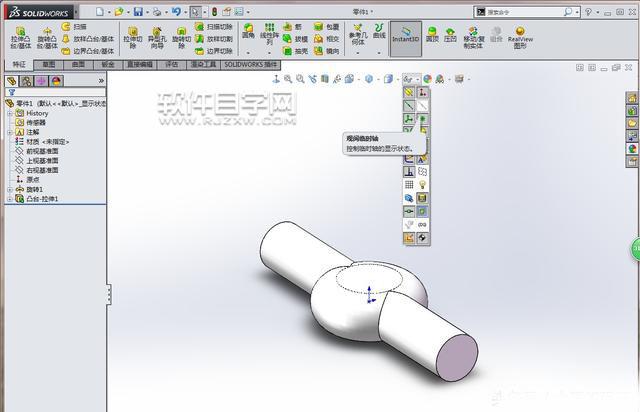Click the Rebuild traffic-light icon
The image size is (640, 412).
tap(214, 12)
